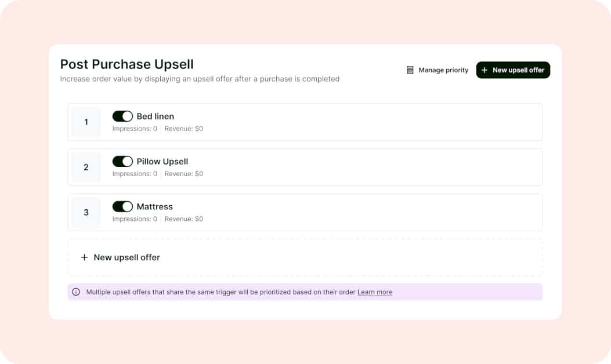The width and height of the screenshot is (611, 364).
Task: Open the Bed linen offer by its title
Action: pos(155,116)
